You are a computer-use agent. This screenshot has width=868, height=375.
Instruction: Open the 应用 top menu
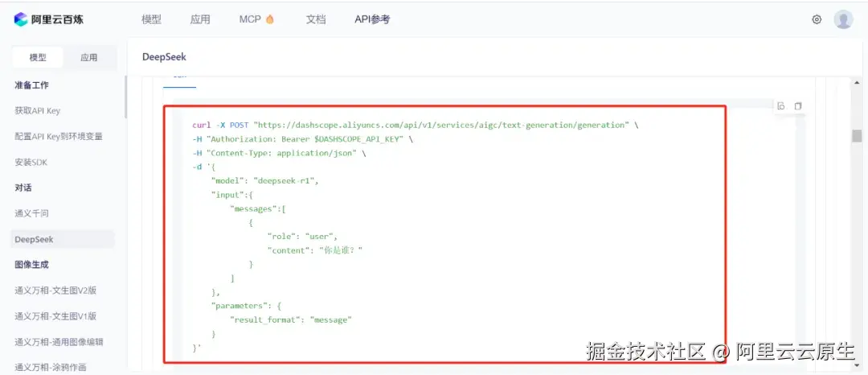point(200,19)
